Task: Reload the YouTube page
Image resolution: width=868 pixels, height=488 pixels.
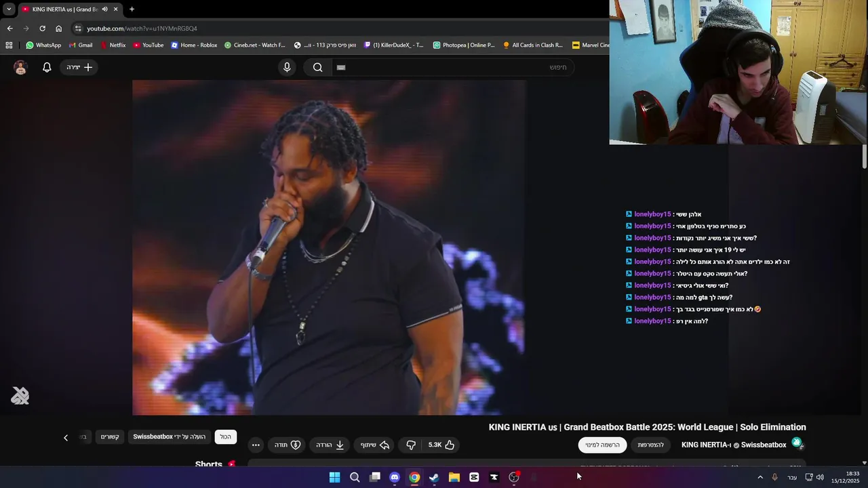Action: pyautogui.click(x=42, y=28)
